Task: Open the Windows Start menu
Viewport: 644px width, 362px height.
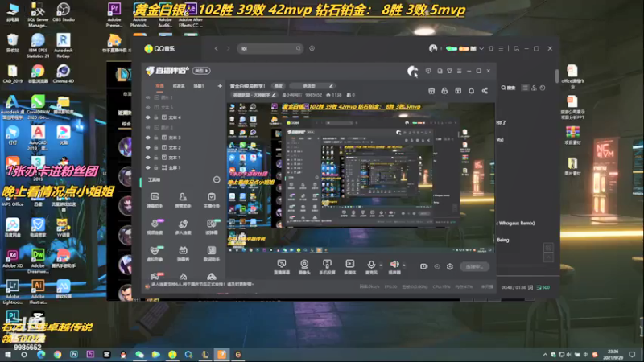Action: pyautogui.click(x=8, y=354)
